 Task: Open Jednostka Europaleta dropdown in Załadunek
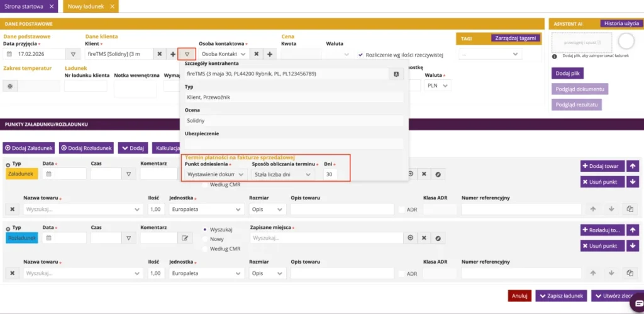(x=206, y=209)
